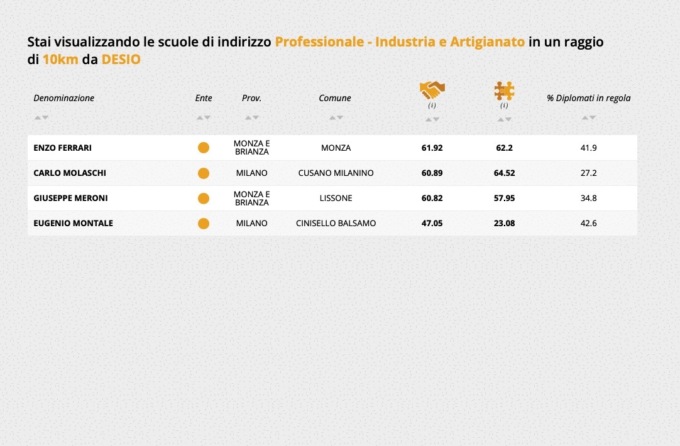The image size is (680, 446).
Task: Click the orange Ente dot for EUGENIO MONTALE
Action: [203, 223]
